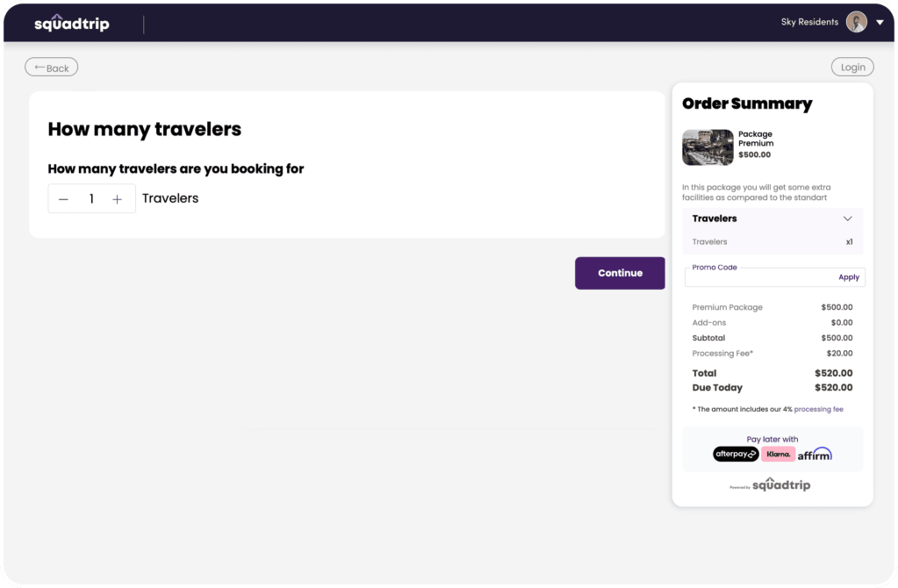Select the Affirm payment icon

coord(814,454)
